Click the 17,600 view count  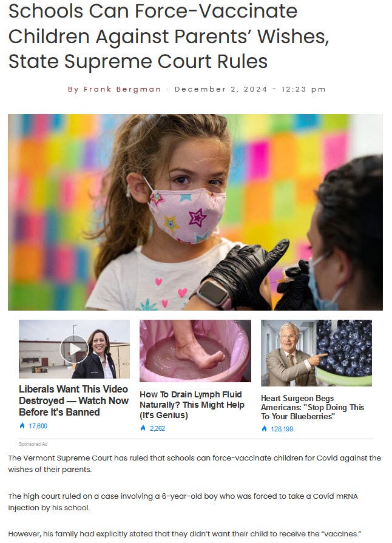tap(38, 426)
